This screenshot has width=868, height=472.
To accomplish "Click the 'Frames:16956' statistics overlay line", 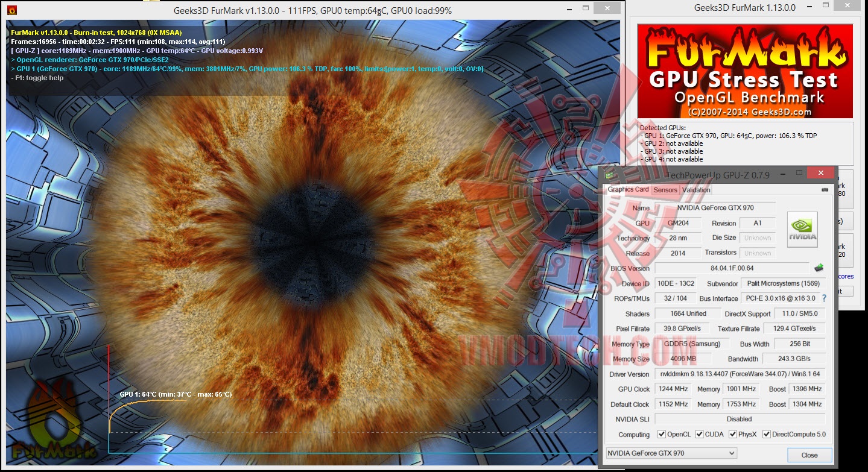I will pyautogui.click(x=118, y=41).
